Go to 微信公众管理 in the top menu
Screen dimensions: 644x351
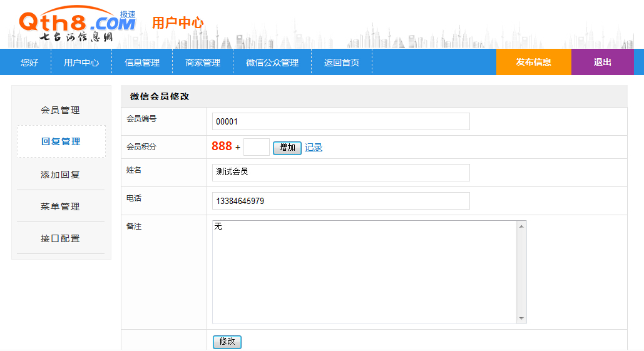[x=272, y=63]
